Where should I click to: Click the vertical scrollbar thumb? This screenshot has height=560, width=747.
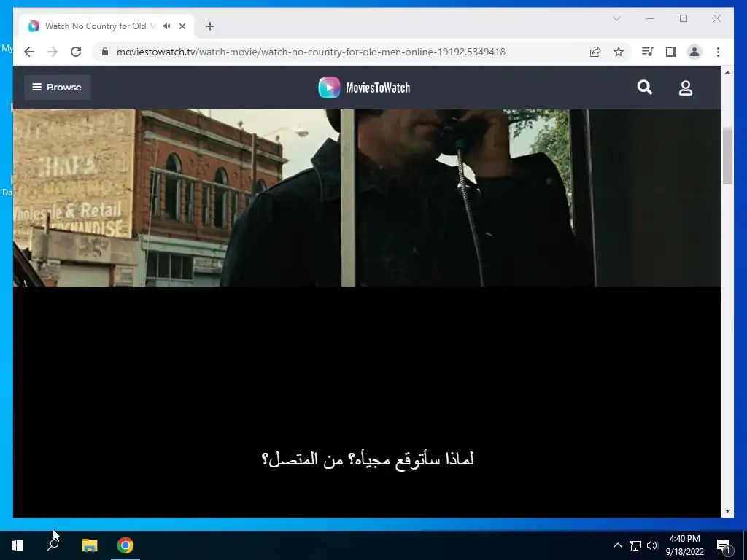point(727,156)
